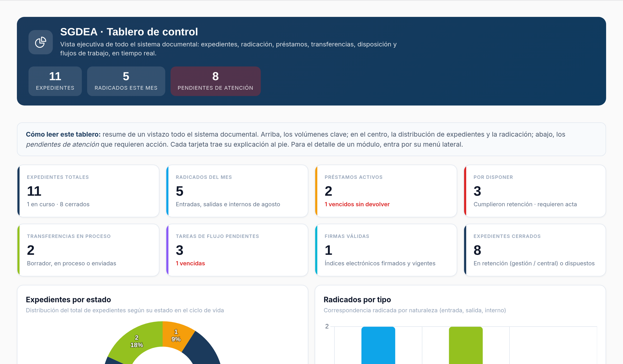Click the '1 vencidos sin devolver' warning
623x364 pixels.
[357, 204]
